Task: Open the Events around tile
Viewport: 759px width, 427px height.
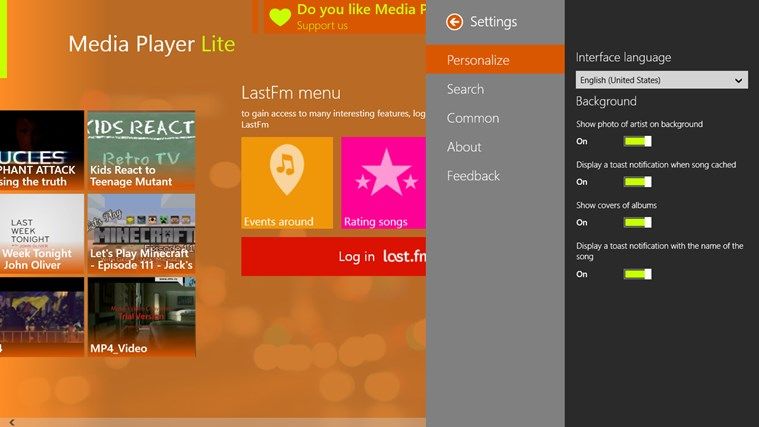Action: click(287, 183)
